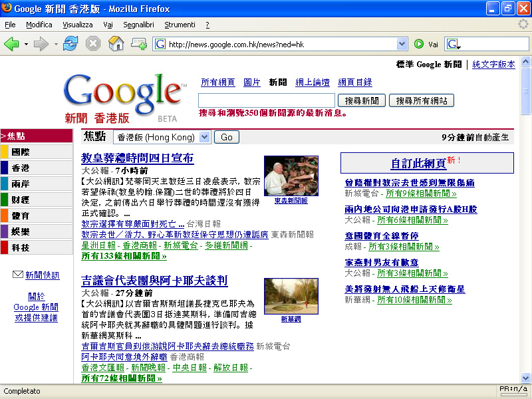Click the PR:n/a status bar indicator

pos(513,390)
